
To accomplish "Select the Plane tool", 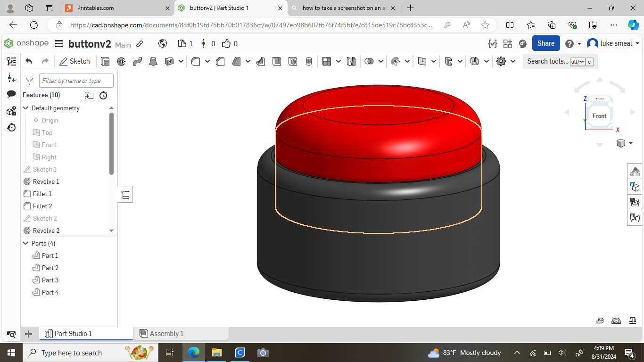I will 422,61.
